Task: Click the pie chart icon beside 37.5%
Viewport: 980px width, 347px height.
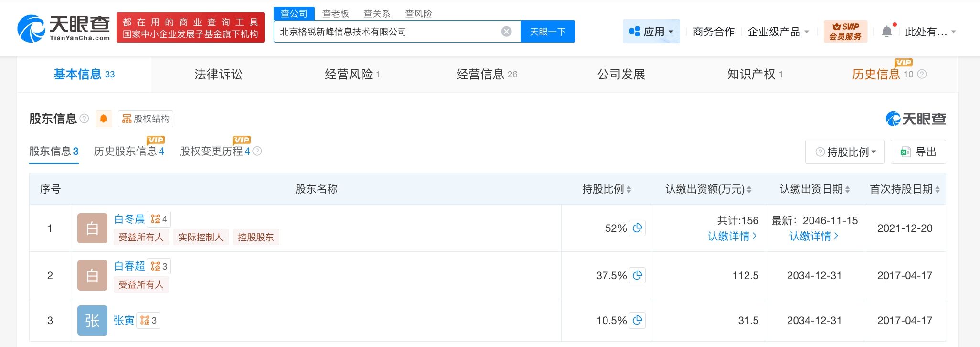Action: (x=637, y=275)
